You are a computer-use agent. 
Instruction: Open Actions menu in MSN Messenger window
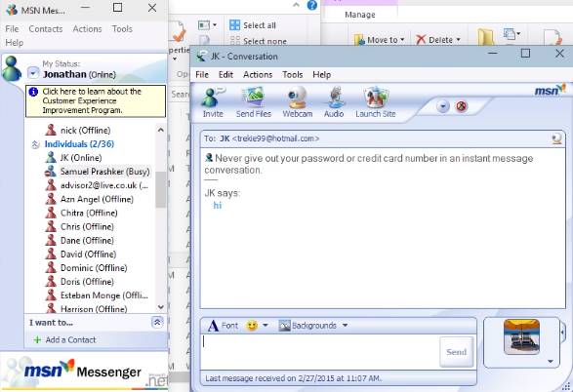[x=87, y=29]
